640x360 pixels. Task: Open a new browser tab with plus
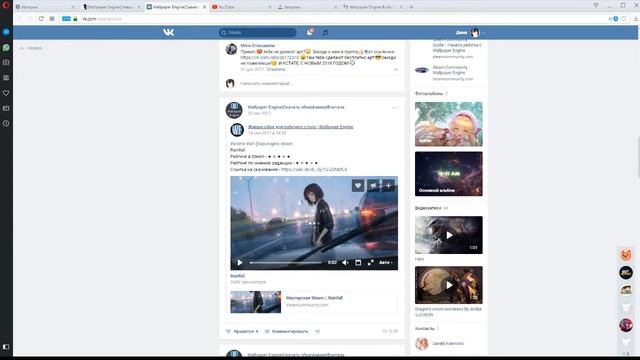point(411,7)
